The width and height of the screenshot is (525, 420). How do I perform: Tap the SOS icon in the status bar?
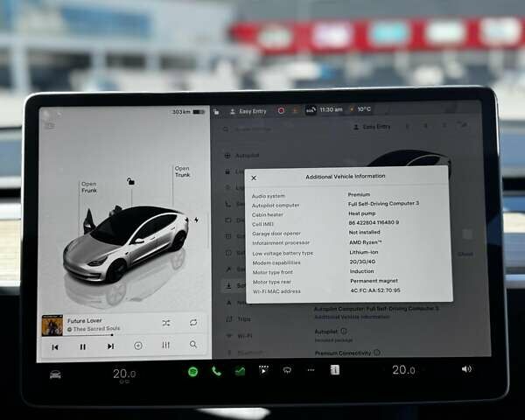311,110
